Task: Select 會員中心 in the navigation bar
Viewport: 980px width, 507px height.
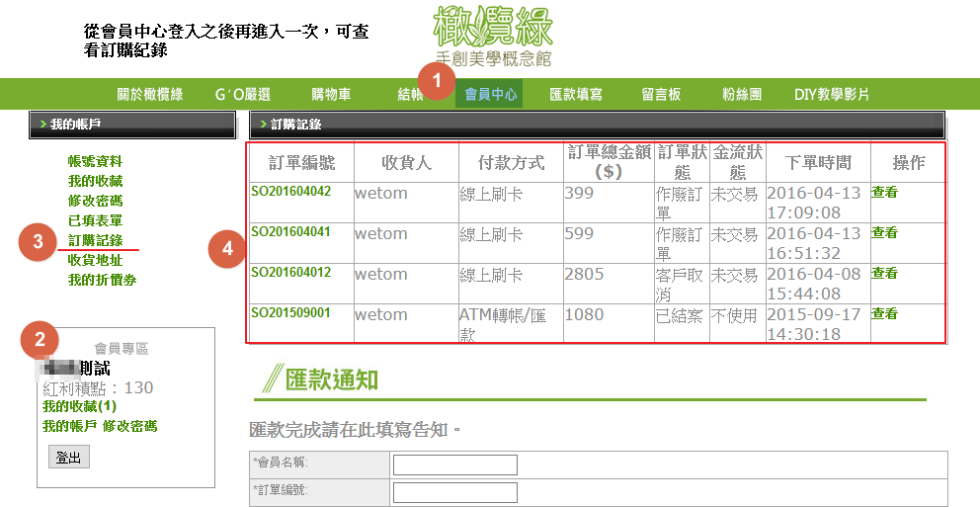Action: [x=491, y=95]
